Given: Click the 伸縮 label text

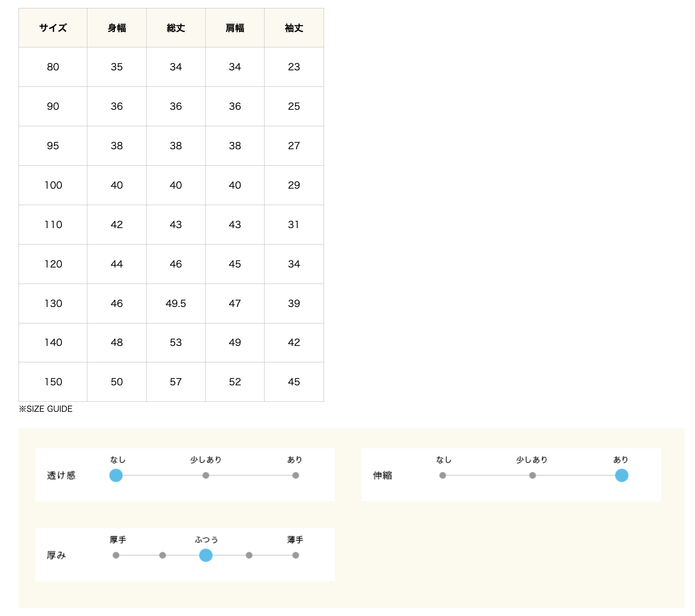Looking at the screenshot, I should tap(382, 475).
